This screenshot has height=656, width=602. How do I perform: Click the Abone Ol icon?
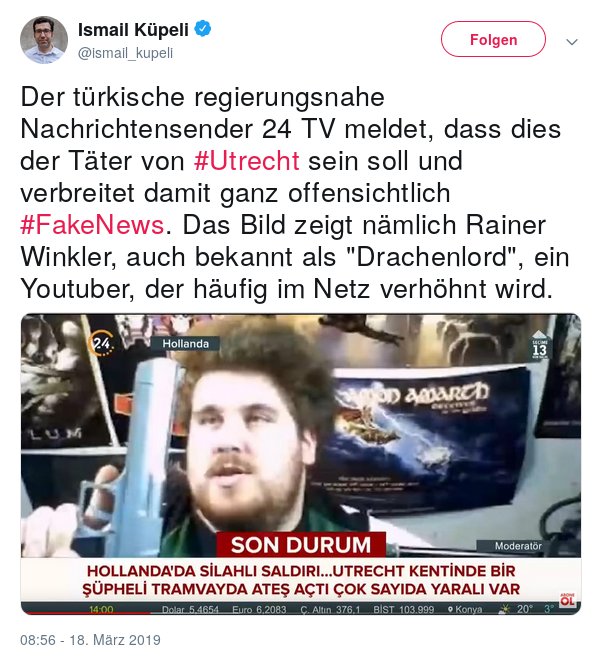coord(567,600)
